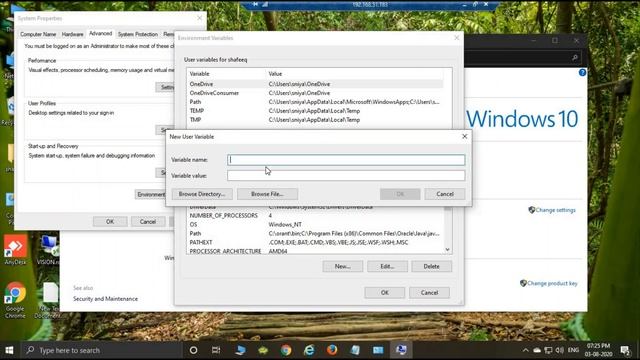The image size is (640, 360).
Task: Click system variables scrollbar down arrow
Action: (448, 249)
